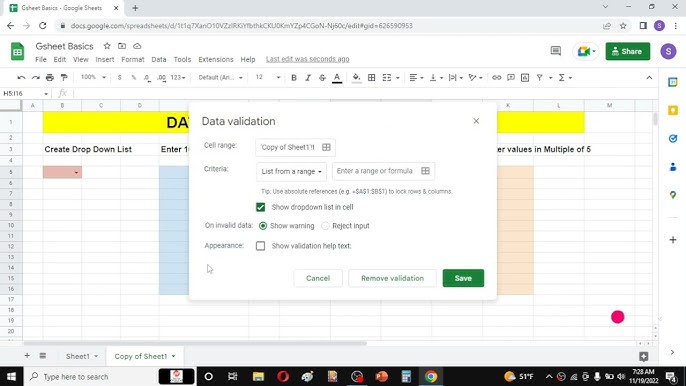Open Last edit was seconds ago link

pos(308,59)
